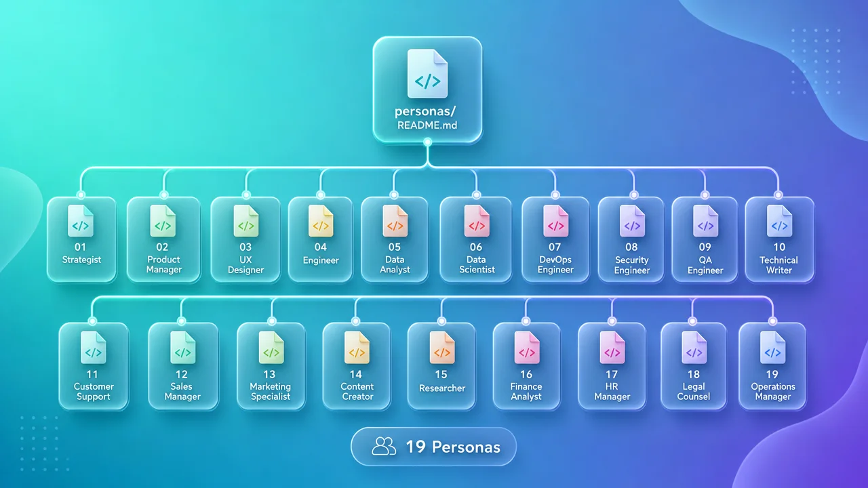Click the "Strategist" label
This screenshot has width=868, height=488.
click(81, 260)
